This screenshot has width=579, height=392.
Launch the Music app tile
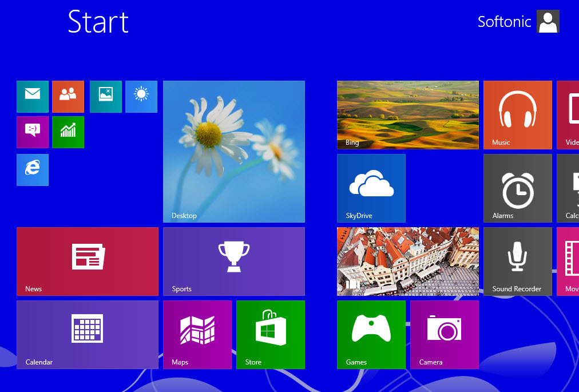pyautogui.click(x=518, y=115)
